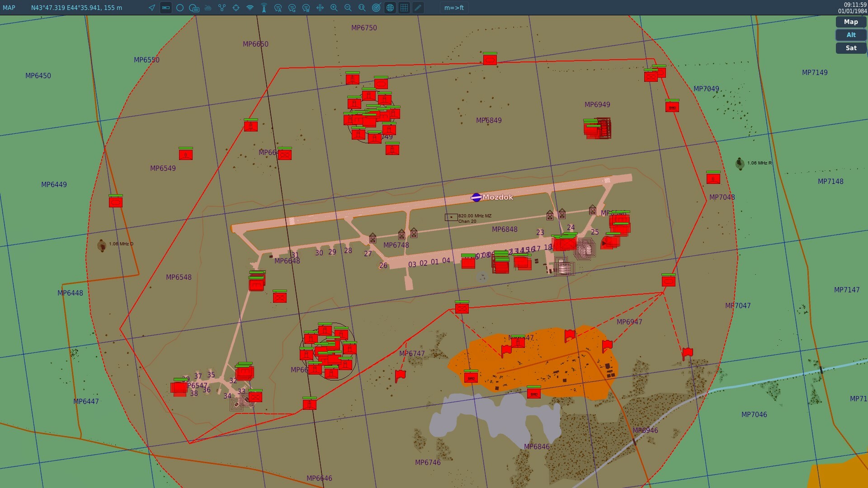Select red unit at far west boundary
The width and height of the screenshot is (868, 488).
(x=116, y=202)
